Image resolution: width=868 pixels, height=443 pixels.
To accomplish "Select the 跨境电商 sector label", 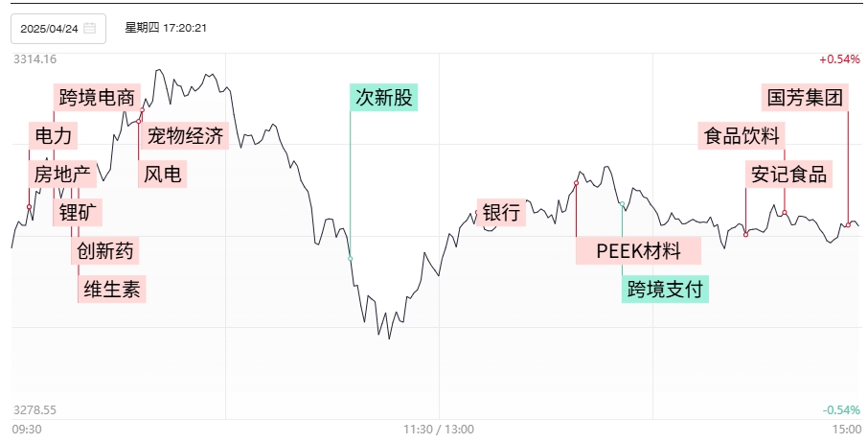I will (x=97, y=98).
